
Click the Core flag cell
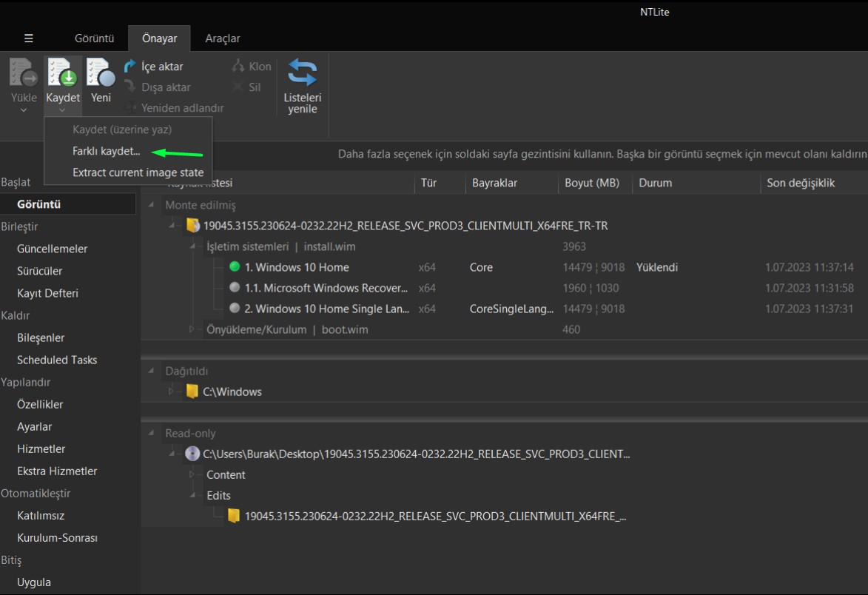tap(481, 267)
